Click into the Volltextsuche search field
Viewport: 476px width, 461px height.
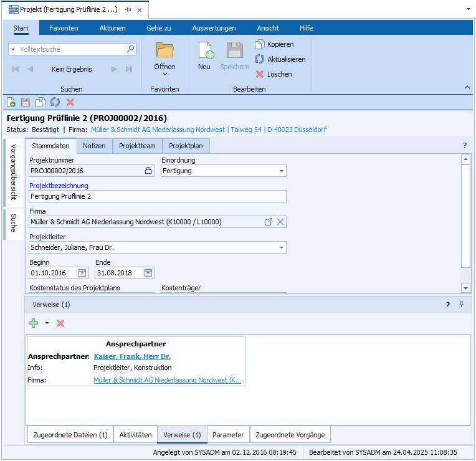tap(69, 49)
